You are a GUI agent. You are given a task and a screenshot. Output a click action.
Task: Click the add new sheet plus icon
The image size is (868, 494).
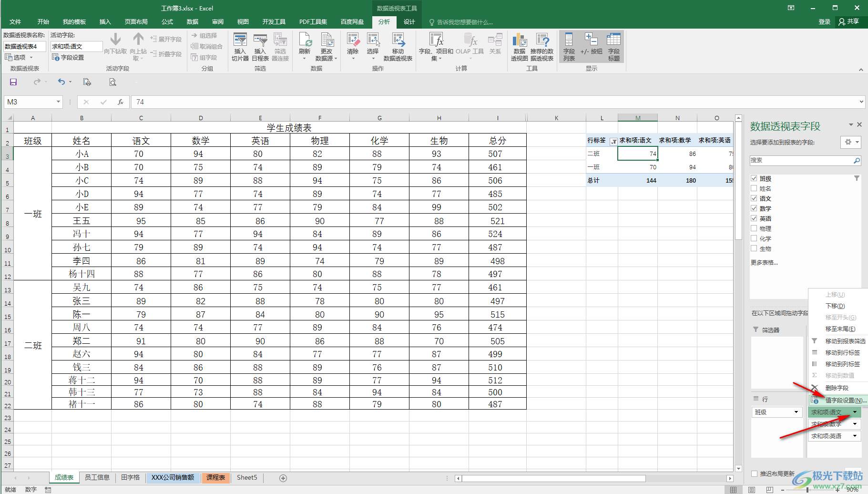pyautogui.click(x=283, y=478)
